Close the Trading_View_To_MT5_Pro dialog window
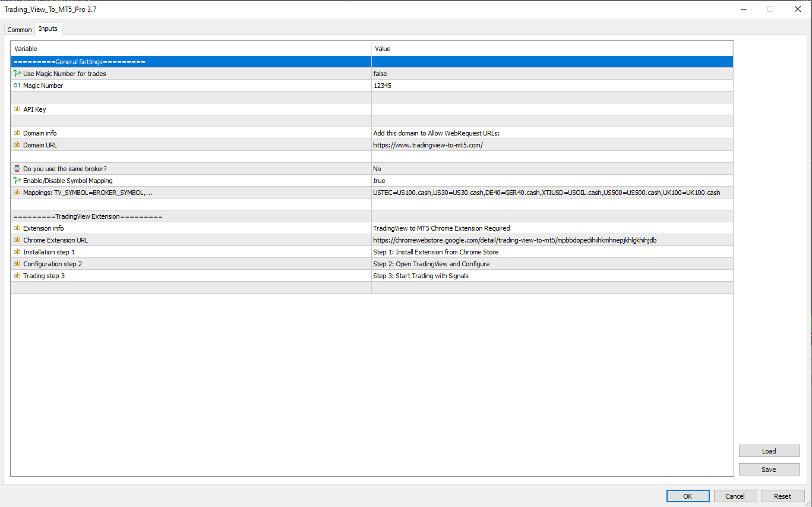The width and height of the screenshot is (812, 507). (798, 9)
